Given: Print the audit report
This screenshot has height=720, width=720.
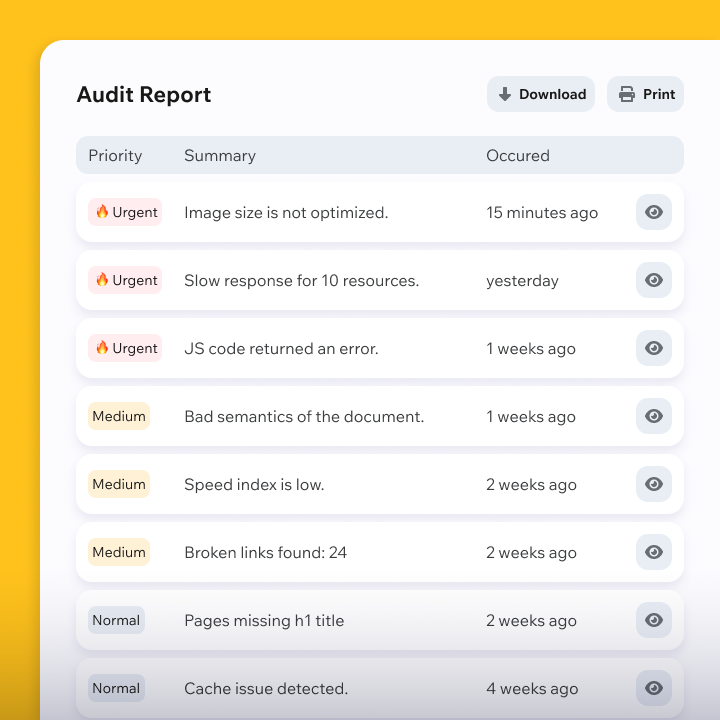Looking at the screenshot, I should [x=646, y=94].
